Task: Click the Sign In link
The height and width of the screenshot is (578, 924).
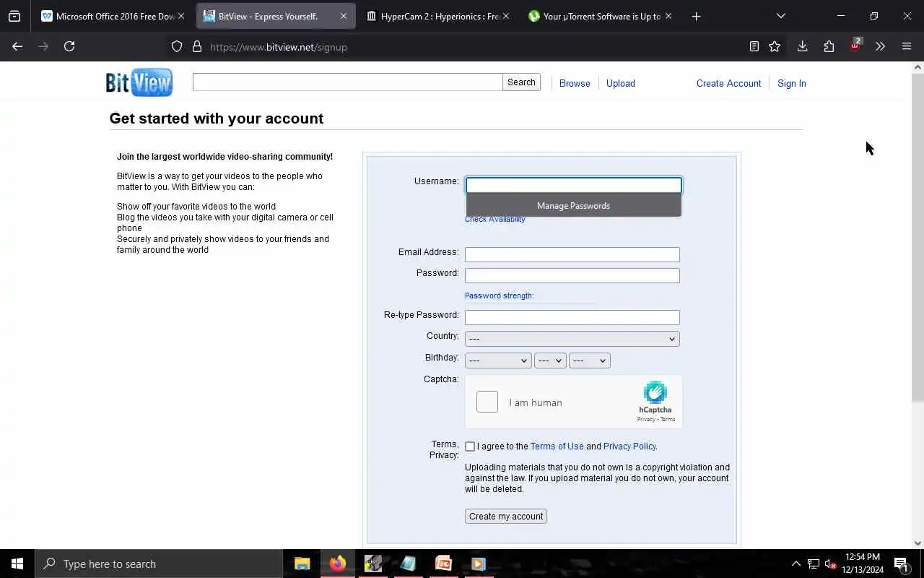Action: (x=791, y=83)
